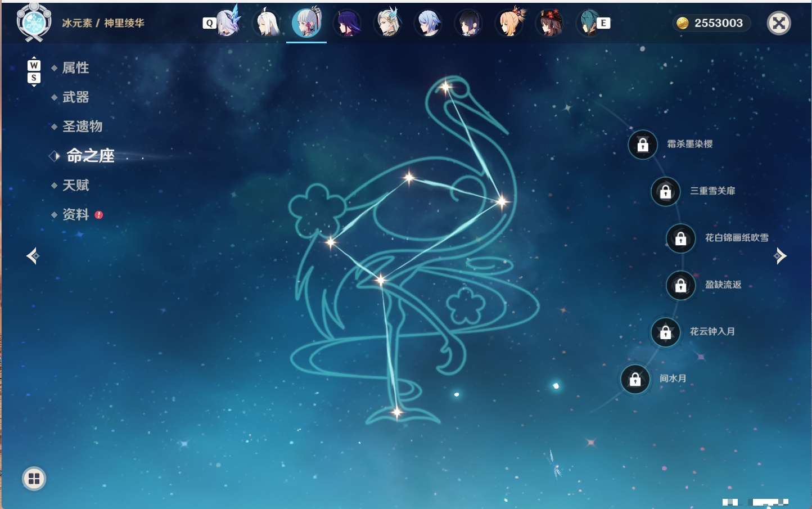Select the locked 三重雪关扉 constellation icon
The width and height of the screenshot is (812, 509).
click(666, 191)
